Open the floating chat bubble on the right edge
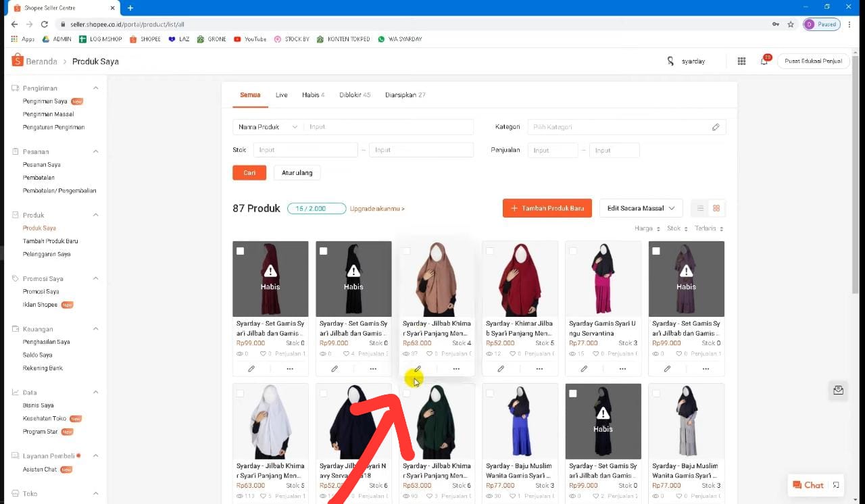865x504 pixels. (838, 390)
